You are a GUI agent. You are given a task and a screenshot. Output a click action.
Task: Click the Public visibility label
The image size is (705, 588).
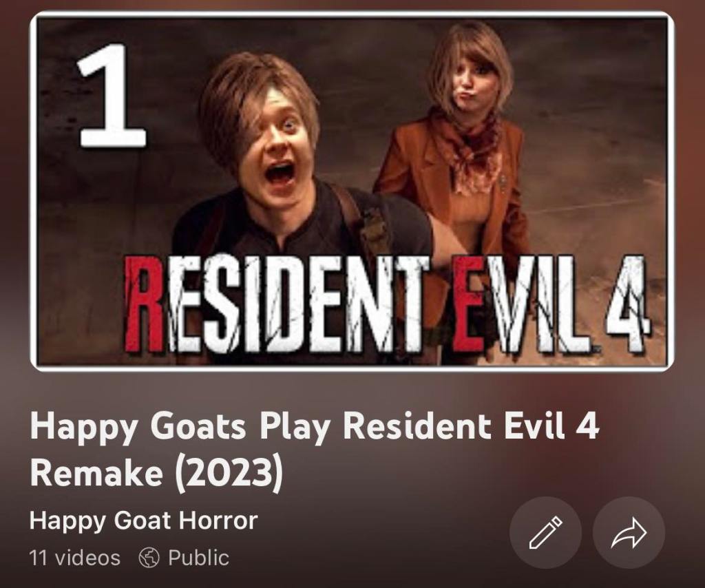click(198, 558)
